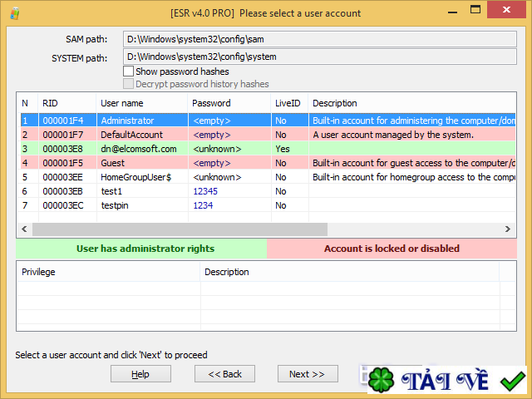Toggle Decrypt password history hashes checkbox
The height and width of the screenshot is (399, 532).
tap(128, 84)
